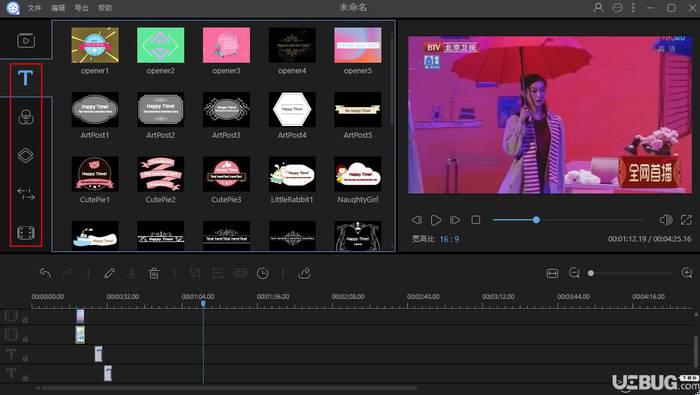Open the Text templates tab
Image resolution: width=700 pixels, height=395 pixels.
[x=25, y=79]
